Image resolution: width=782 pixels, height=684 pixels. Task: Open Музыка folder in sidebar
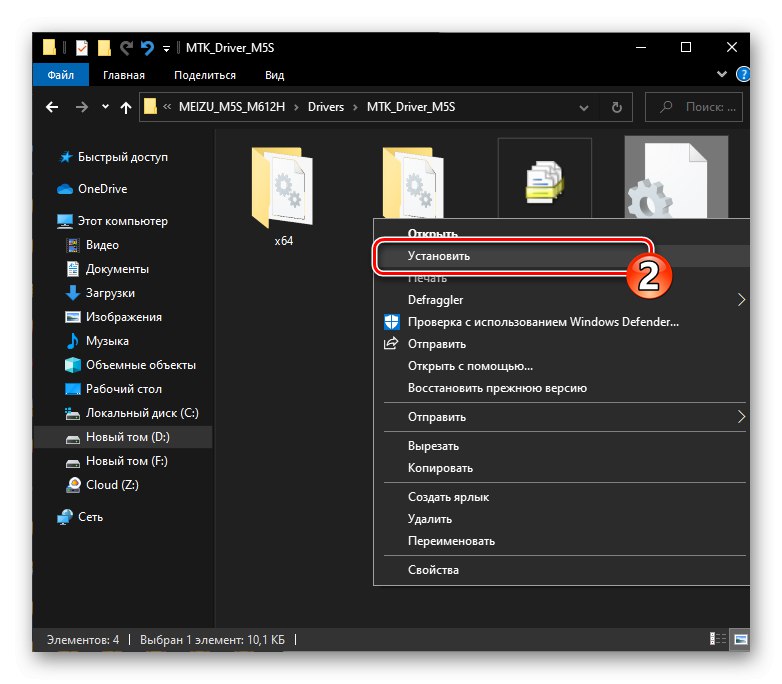click(x=107, y=341)
